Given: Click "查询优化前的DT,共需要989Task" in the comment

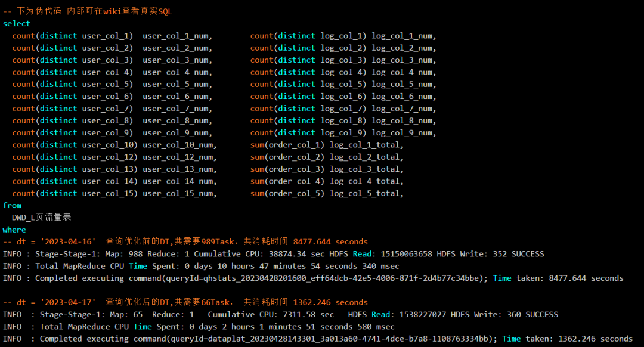Looking at the screenshot, I should (170, 241).
